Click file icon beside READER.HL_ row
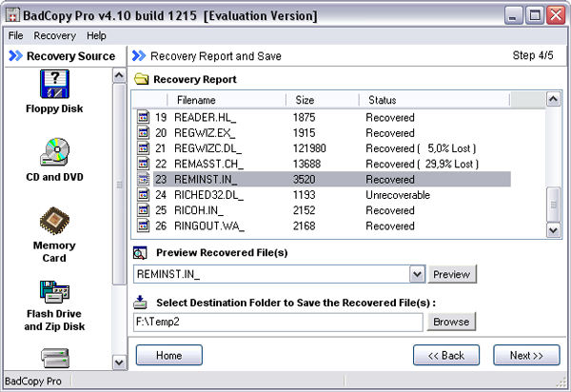The width and height of the screenshot is (571, 392). click(x=143, y=117)
